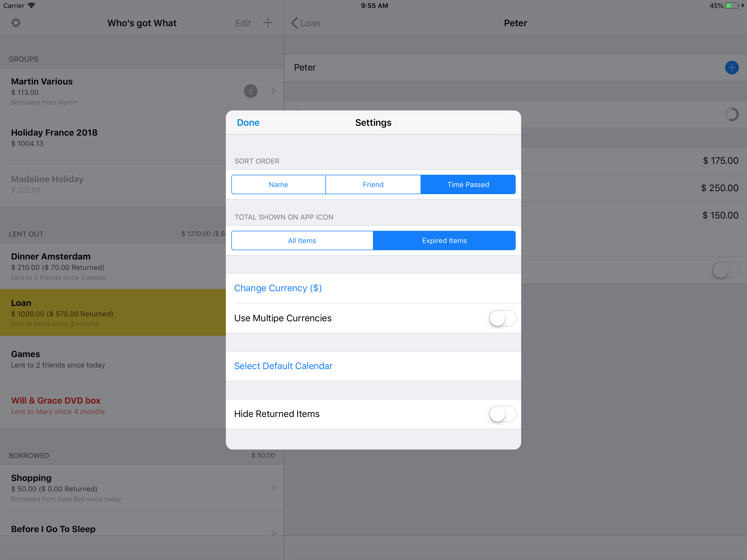Tap the $ 175.00 amount row

[634, 161]
